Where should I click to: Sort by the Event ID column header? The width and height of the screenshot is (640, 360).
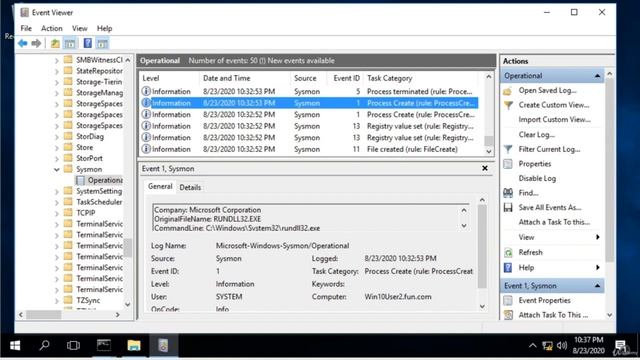[346, 78]
